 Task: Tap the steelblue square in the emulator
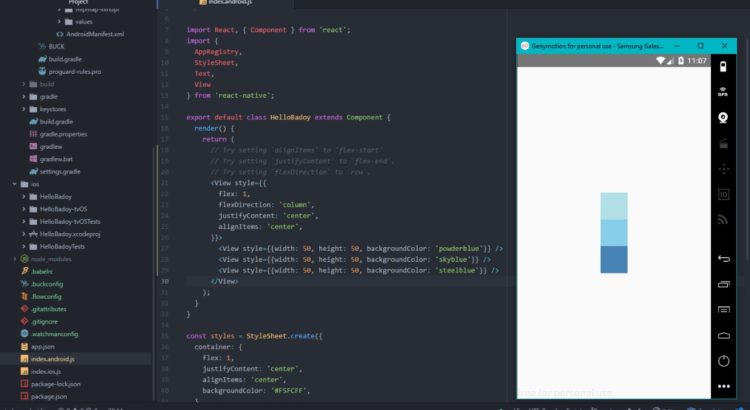[x=614, y=259]
